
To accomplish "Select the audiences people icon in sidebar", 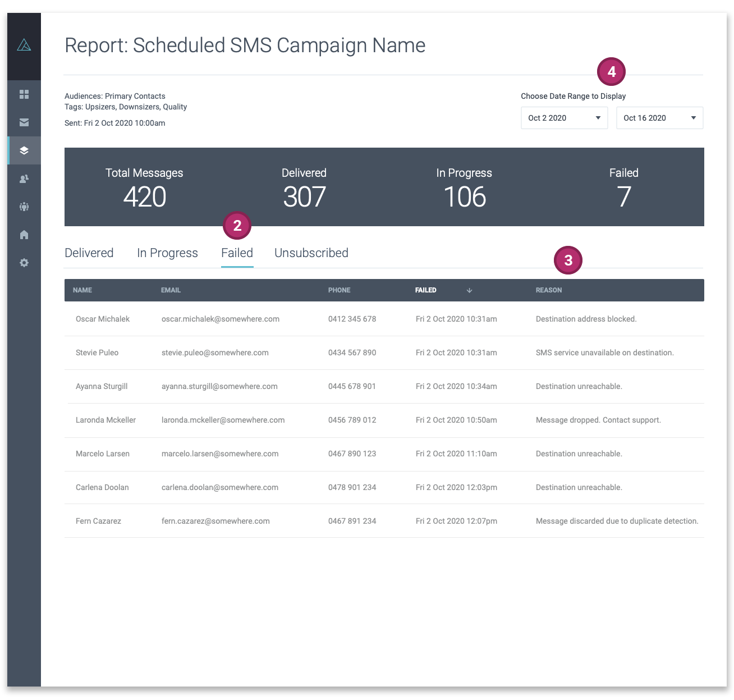I will 24,207.
